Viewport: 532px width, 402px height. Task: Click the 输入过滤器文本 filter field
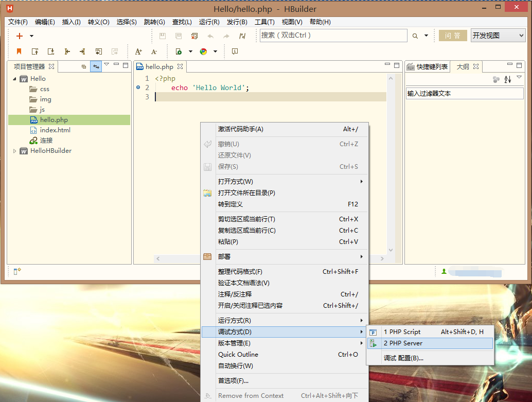(465, 93)
